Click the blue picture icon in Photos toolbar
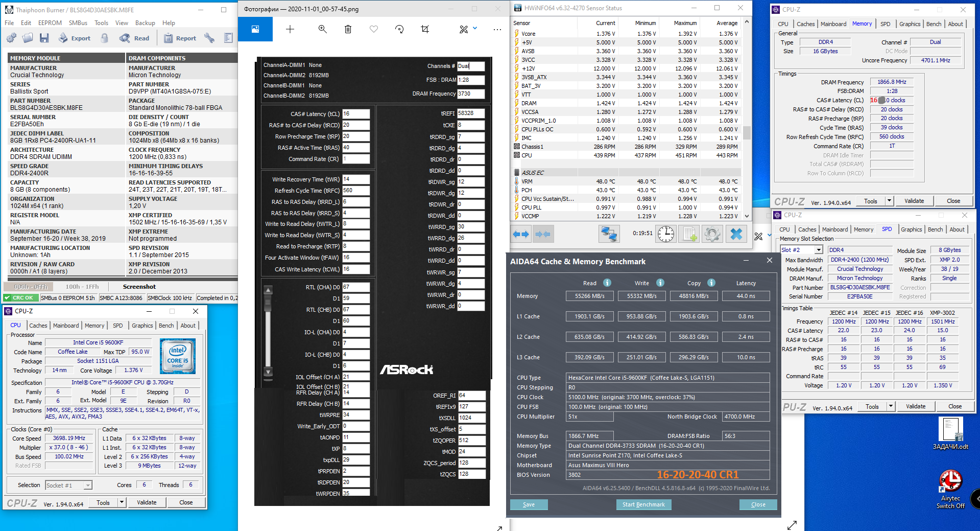 click(x=255, y=29)
